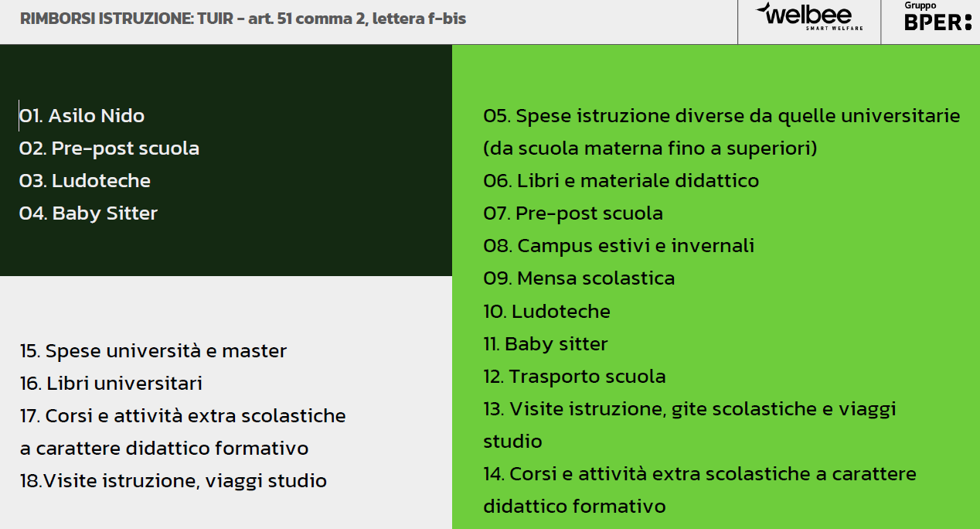
Task: Click the 09. Mensa scolastica item
Action: pyautogui.click(x=579, y=278)
